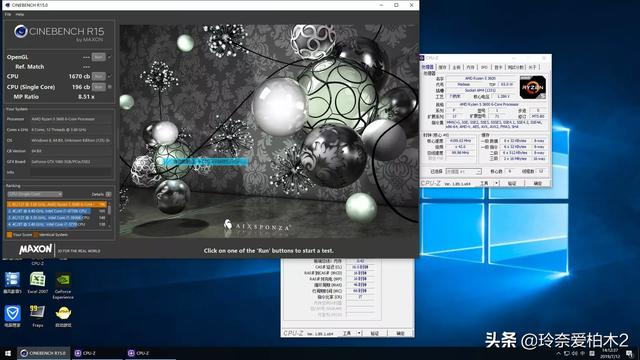
Task: Open the processor selection dropdown in CPU-Z
Action: coord(463,171)
